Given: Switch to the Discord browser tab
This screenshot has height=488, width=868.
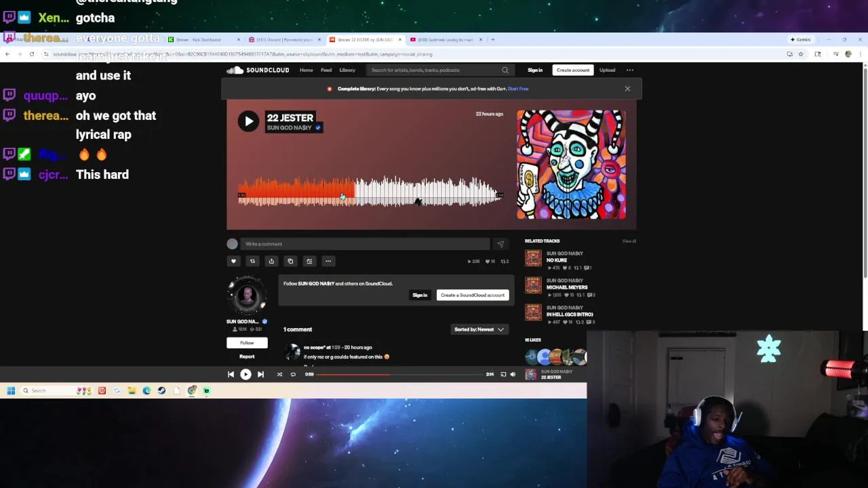Looking at the screenshot, I should click(283, 39).
